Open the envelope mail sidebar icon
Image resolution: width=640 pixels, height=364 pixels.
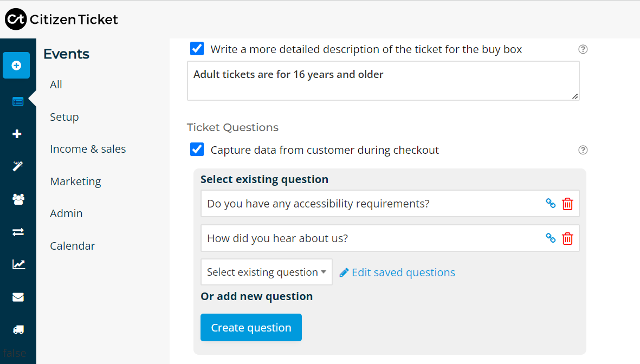tap(18, 297)
